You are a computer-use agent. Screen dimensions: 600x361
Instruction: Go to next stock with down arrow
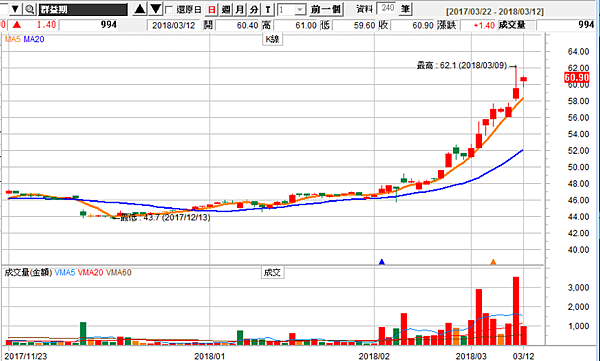click(x=155, y=9)
